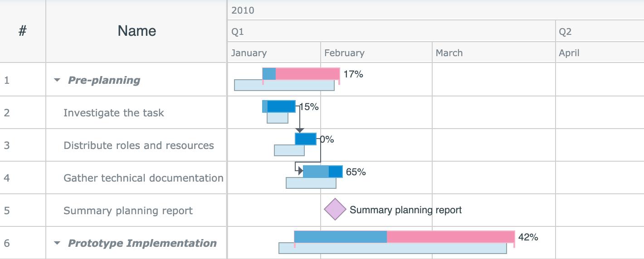Viewport: 644px width, 259px height.
Task: Select Distribute roles and resources row
Action: pos(139,145)
